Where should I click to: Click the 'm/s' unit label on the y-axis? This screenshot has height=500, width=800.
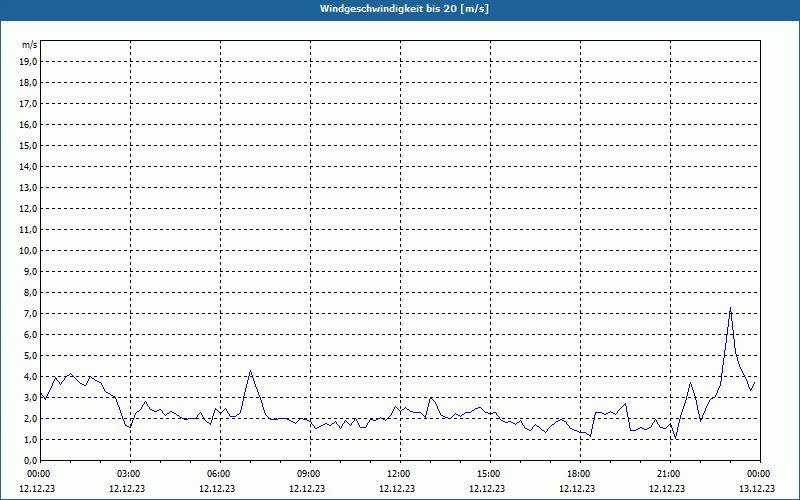coord(30,45)
